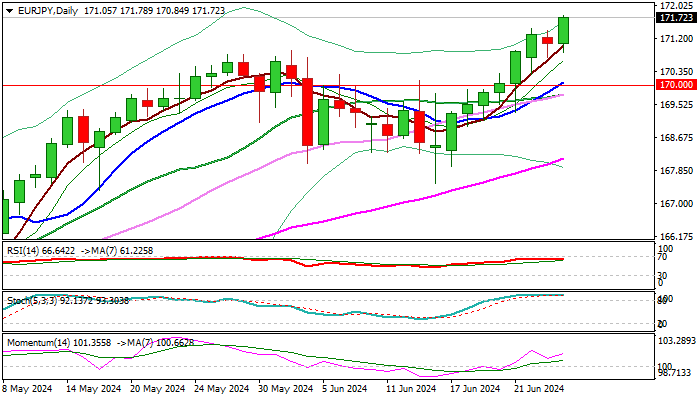This screenshot has width=700, height=400.
Task: Click the 167.000 price axis label
Action: 674,204
